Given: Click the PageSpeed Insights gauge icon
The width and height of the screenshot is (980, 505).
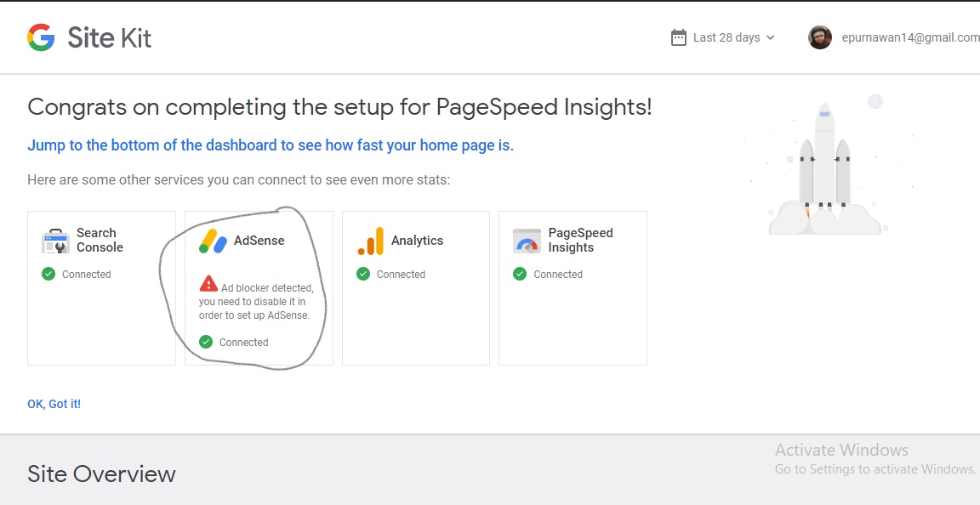Looking at the screenshot, I should click(527, 241).
